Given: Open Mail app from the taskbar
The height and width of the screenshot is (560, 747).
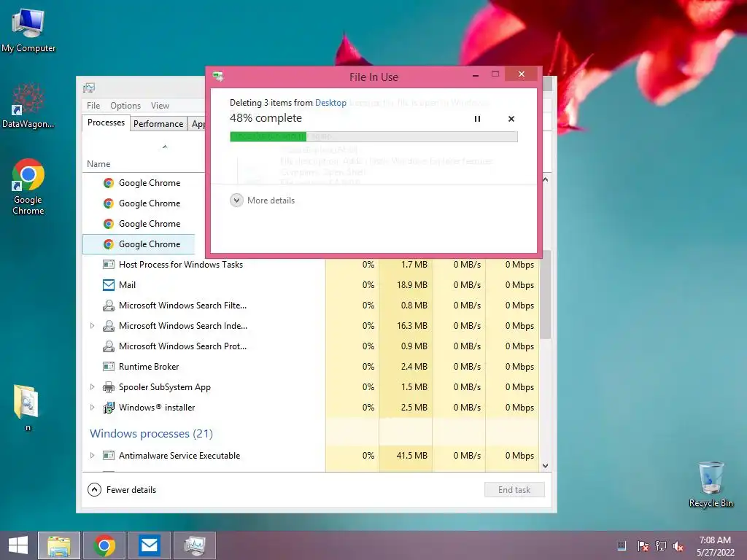Looking at the screenshot, I should coord(150,545).
